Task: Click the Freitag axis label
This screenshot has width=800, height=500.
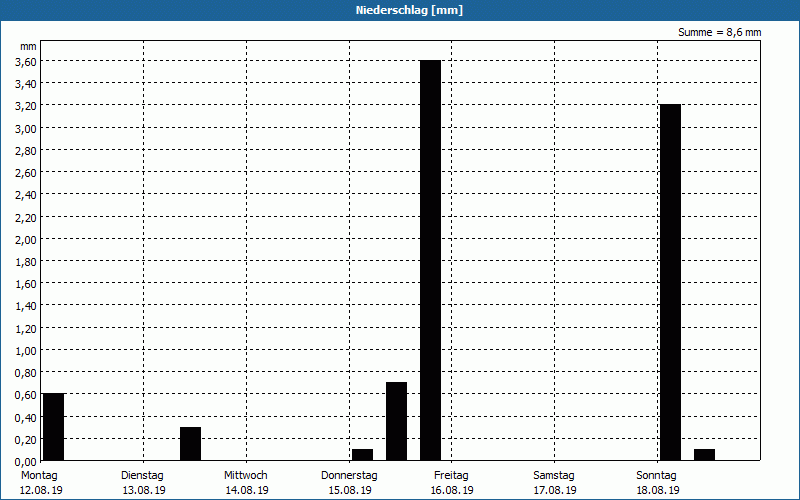Action: [451, 476]
